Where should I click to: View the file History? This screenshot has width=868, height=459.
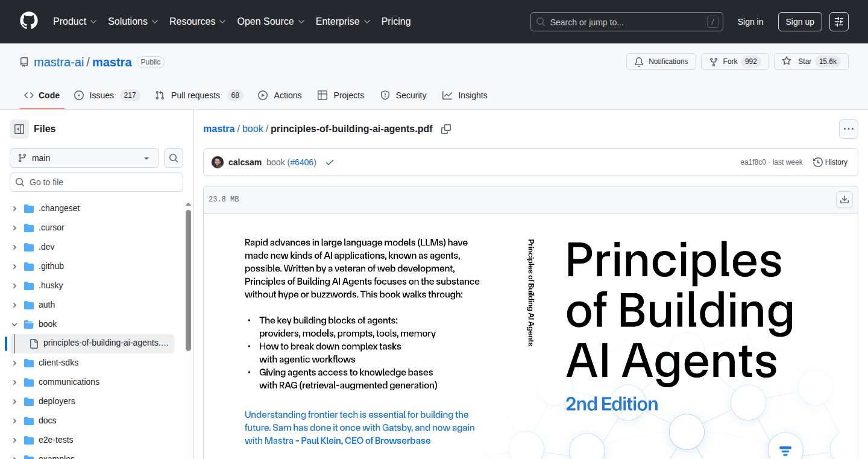pos(830,162)
